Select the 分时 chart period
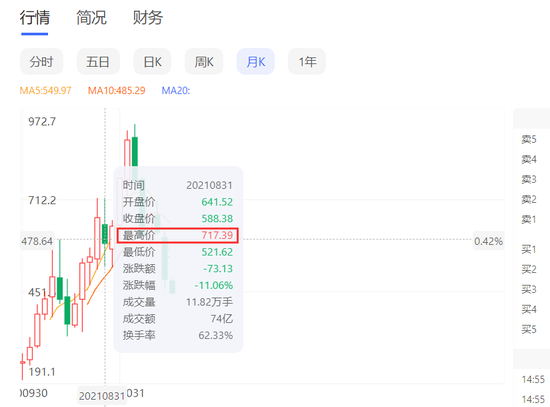 pos(41,62)
